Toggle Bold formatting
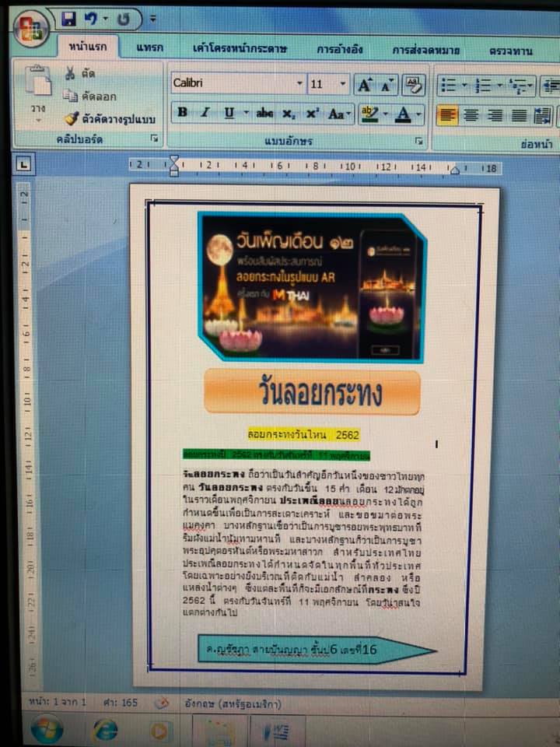This screenshot has width=560, height=747. pos(182,113)
